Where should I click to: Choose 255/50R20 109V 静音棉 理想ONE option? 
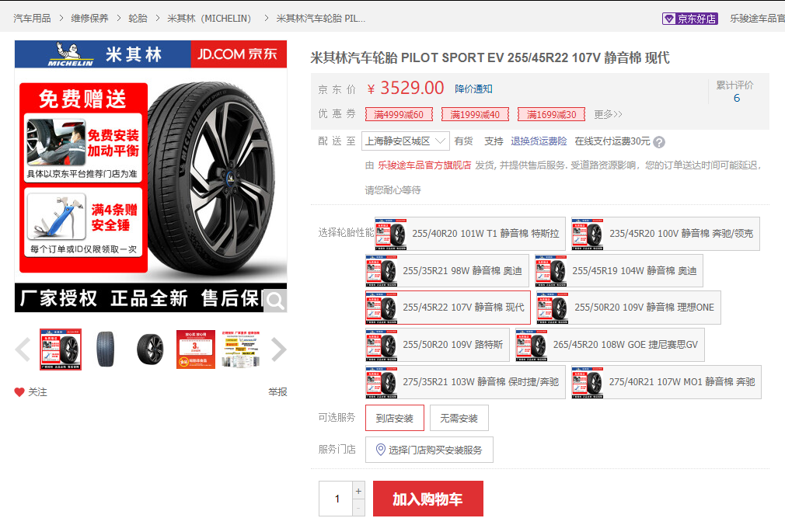coord(629,308)
